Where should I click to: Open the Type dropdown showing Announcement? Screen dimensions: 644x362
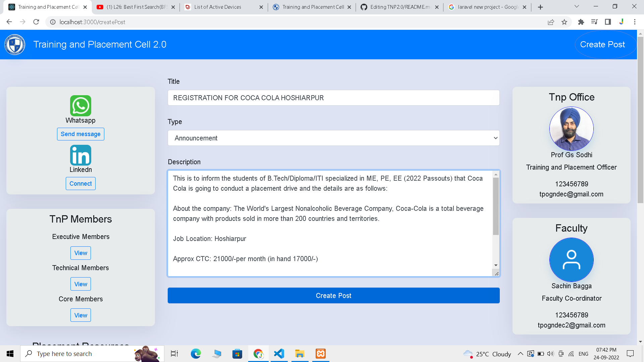[333, 138]
